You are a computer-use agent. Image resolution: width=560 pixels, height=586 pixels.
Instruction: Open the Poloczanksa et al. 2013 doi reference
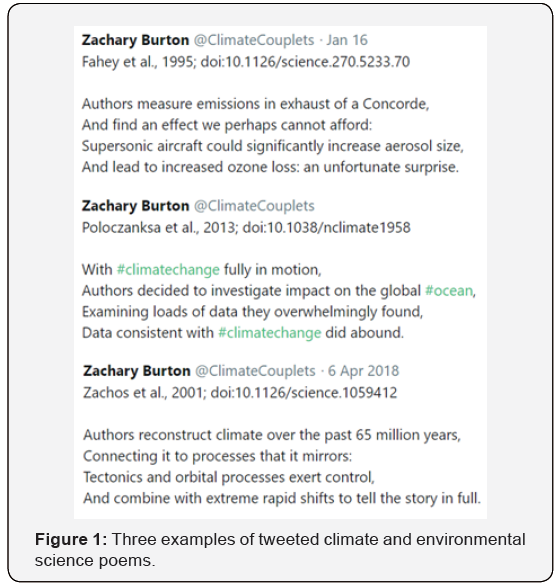[x=246, y=228]
